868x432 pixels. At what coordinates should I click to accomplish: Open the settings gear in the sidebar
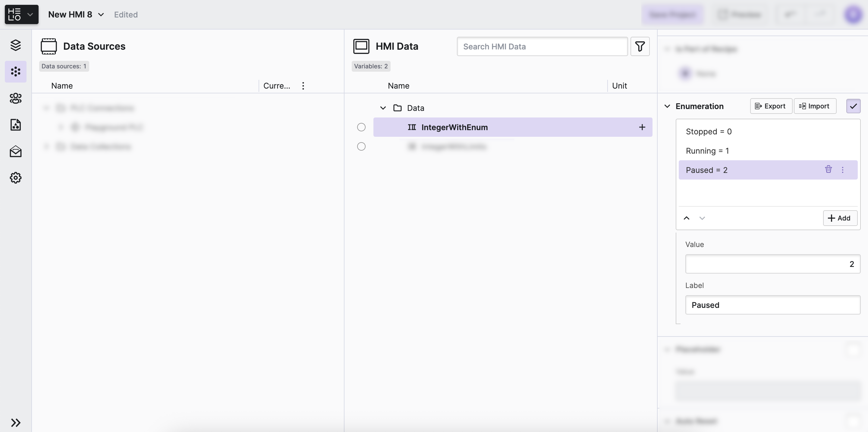click(15, 178)
